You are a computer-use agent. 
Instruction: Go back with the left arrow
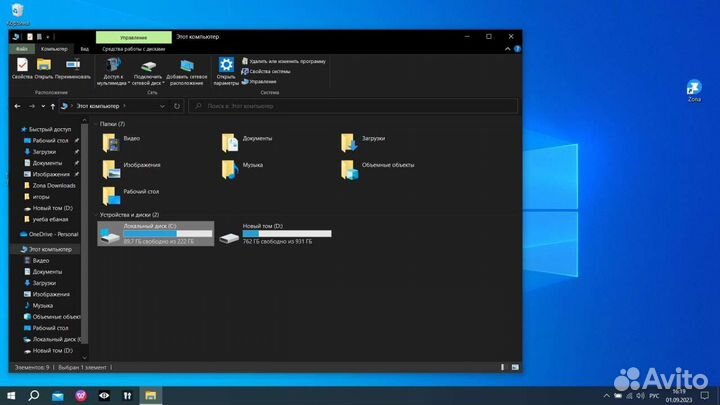17,106
